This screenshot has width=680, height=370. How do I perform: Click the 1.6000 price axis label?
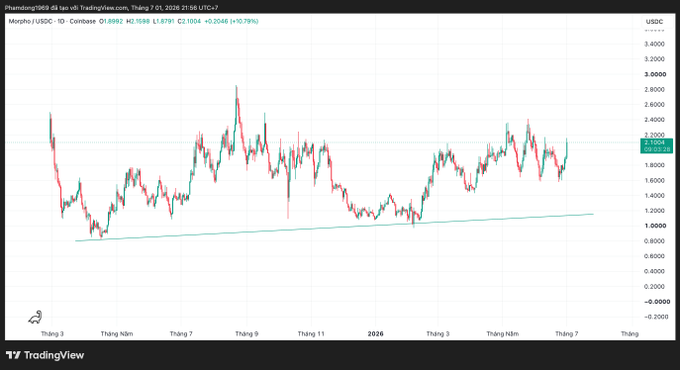tap(654, 180)
